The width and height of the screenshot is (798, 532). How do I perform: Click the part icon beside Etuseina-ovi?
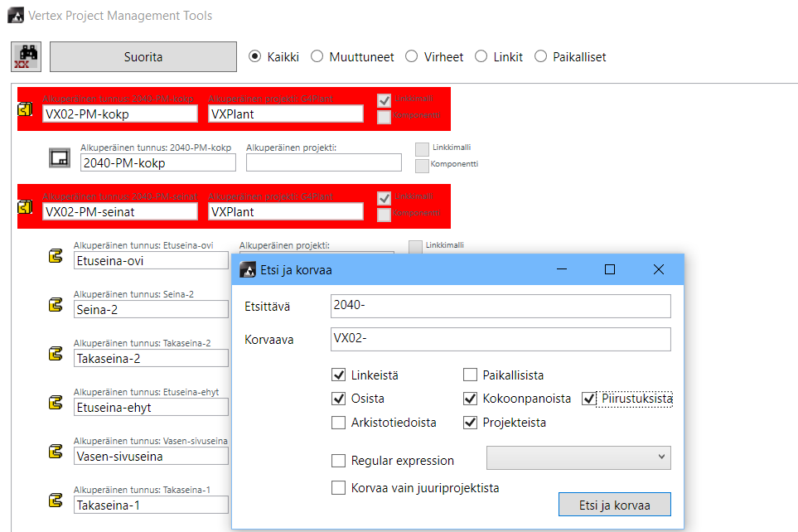[56, 258]
